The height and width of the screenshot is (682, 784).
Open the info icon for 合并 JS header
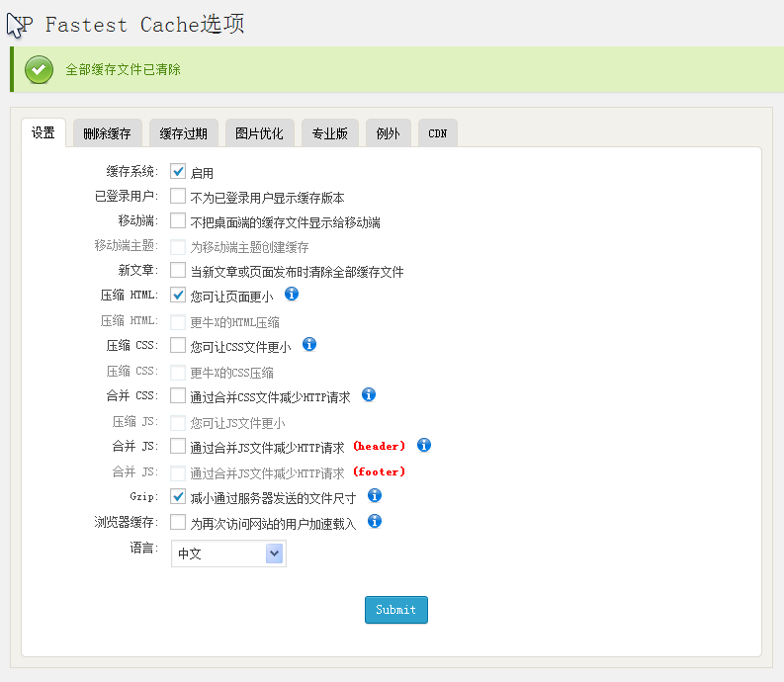click(x=424, y=445)
